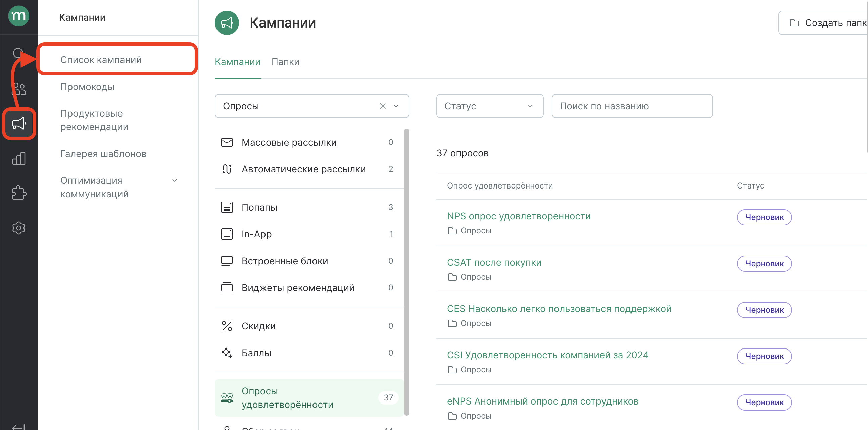Select Скидки category
This screenshot has width=868, height=430.
click(309, 326)
